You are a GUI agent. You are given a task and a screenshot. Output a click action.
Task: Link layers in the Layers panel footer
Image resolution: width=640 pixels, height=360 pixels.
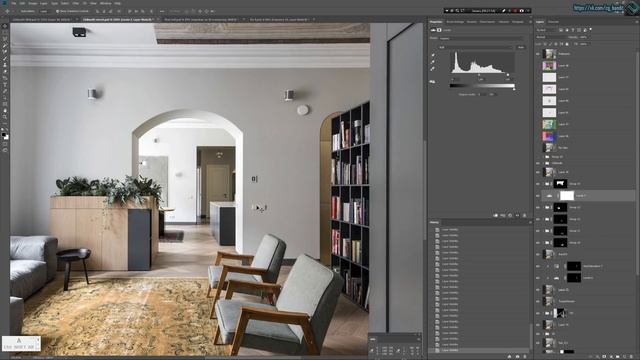click(x=590, y=357)
